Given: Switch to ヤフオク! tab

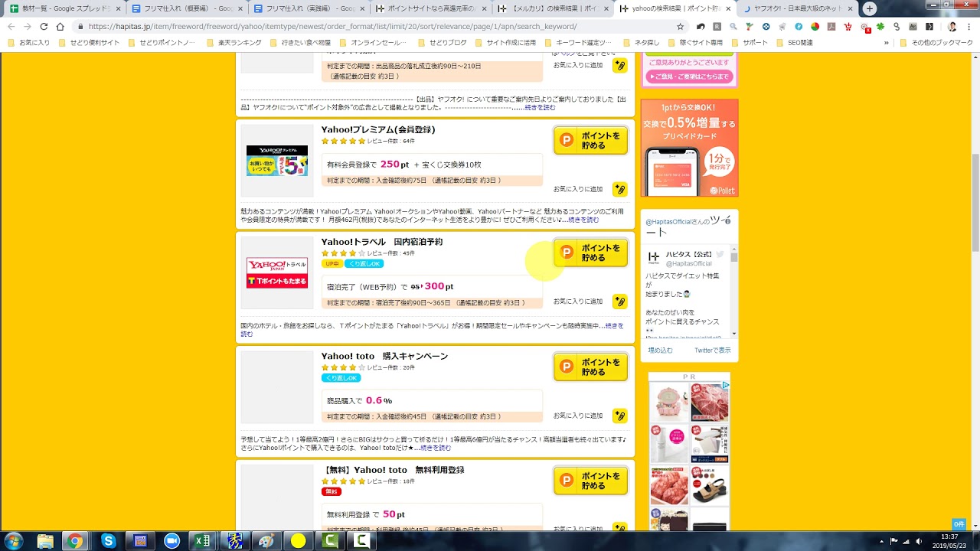Looking at the screenshot, I should (x=796, y=8).
